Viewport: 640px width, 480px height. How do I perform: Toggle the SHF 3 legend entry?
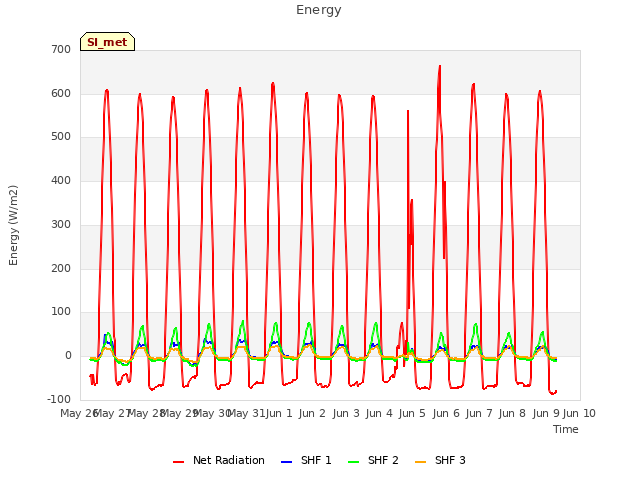point(440,460)
